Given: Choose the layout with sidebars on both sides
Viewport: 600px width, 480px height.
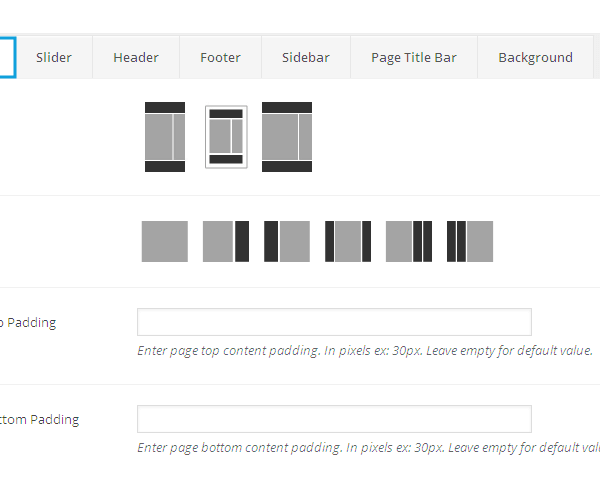Looking at the screenshot, I should [x=348, y=241].
